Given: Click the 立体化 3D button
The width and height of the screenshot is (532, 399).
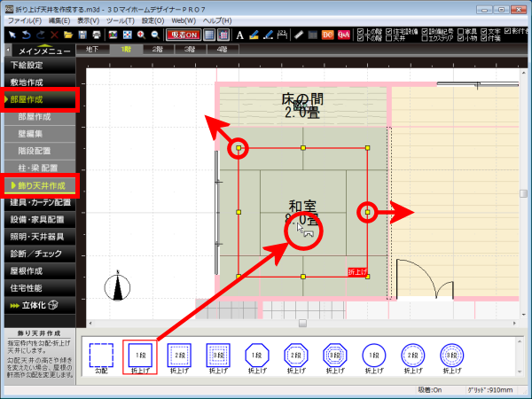Looking at the screenshot, I should point(40,305).
